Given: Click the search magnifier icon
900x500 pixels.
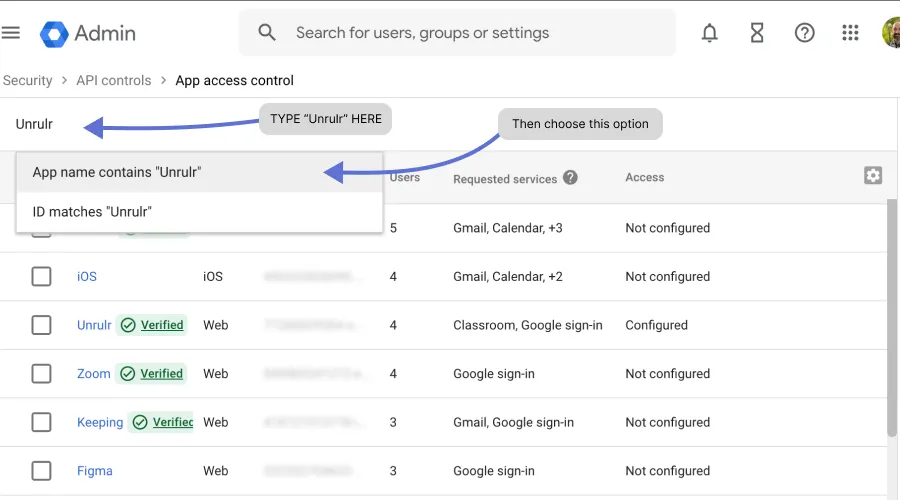Looking at the screenshot, I should point(267,33).
